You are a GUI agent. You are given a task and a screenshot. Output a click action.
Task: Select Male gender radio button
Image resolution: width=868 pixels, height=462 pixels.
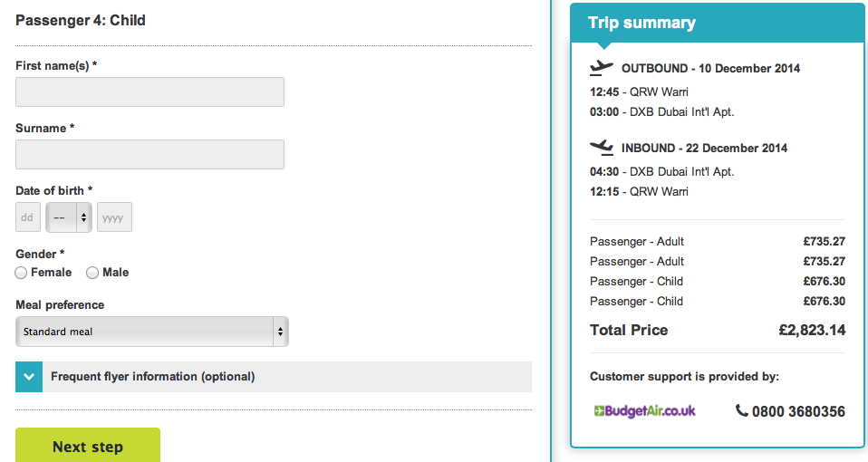92,273
